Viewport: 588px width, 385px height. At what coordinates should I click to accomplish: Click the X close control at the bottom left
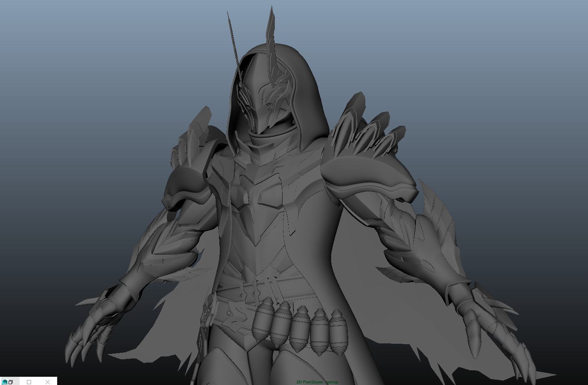(47, 382)
